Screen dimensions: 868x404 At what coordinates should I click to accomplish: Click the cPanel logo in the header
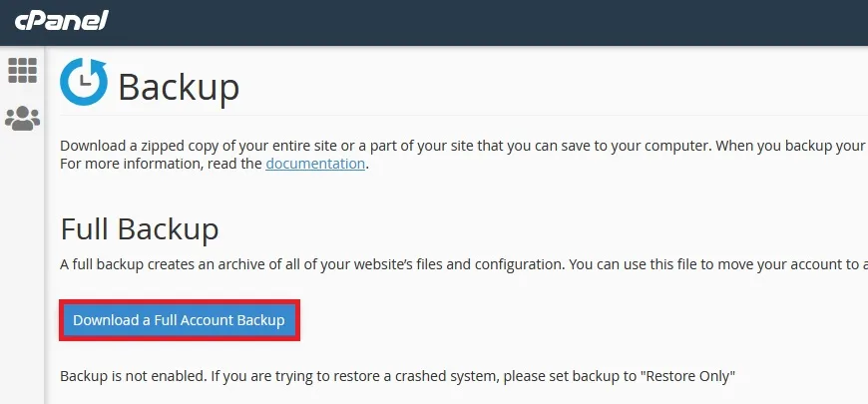pyautogui.click(x=62, y=21)
